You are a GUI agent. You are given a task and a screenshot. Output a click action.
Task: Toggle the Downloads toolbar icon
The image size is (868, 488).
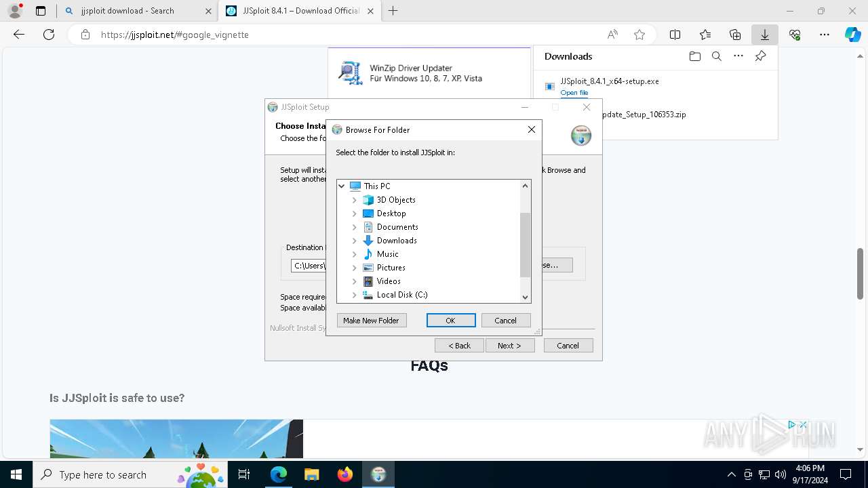[765, 35]
